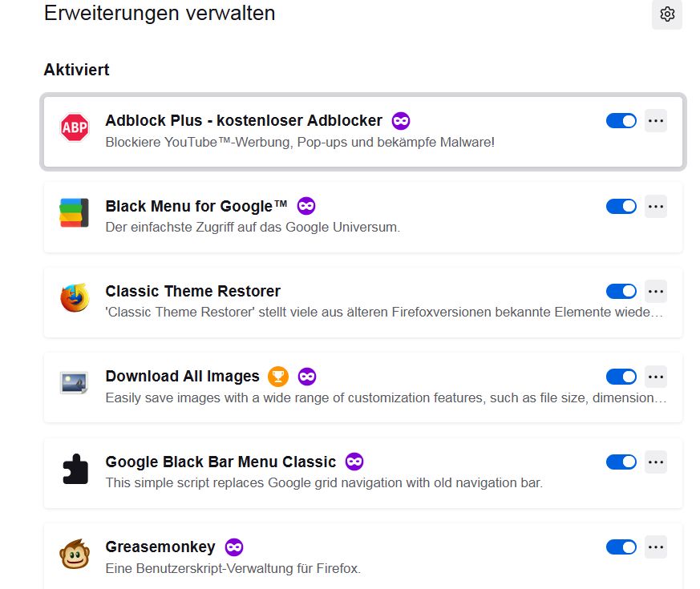This screenshot has width=700, height=589.
Task: Click the Greasemonkey monkey icon
Action: pos(75,555)
